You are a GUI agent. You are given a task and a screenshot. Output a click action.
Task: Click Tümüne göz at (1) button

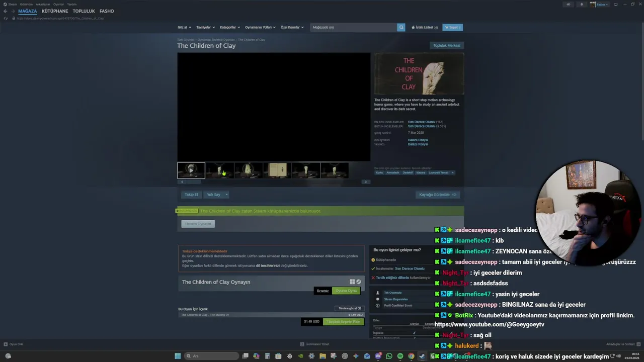coord(350,308)
